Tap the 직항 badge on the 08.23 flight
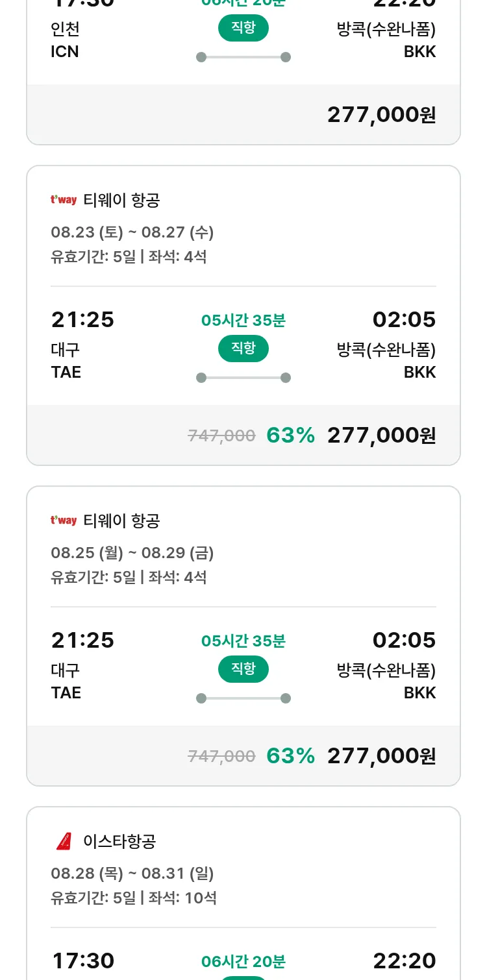This screenshot has width=487, height=980. pos(243,349)
